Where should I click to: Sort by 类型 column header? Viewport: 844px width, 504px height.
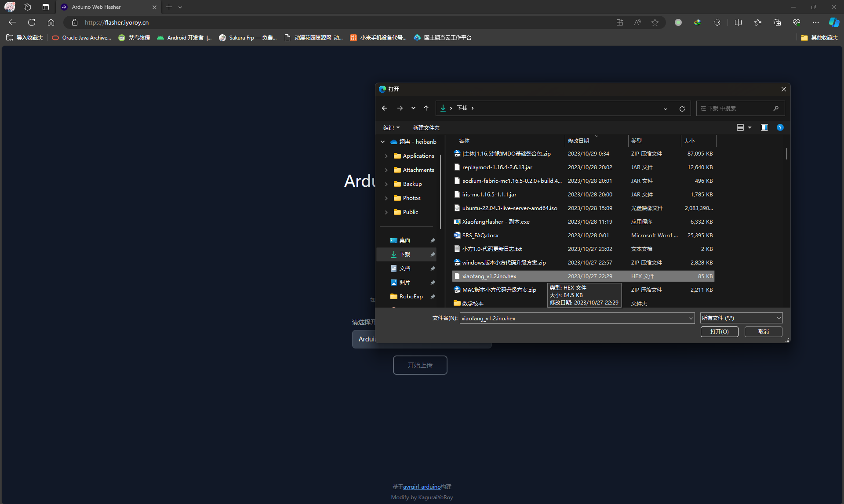(x=655, y=141)
